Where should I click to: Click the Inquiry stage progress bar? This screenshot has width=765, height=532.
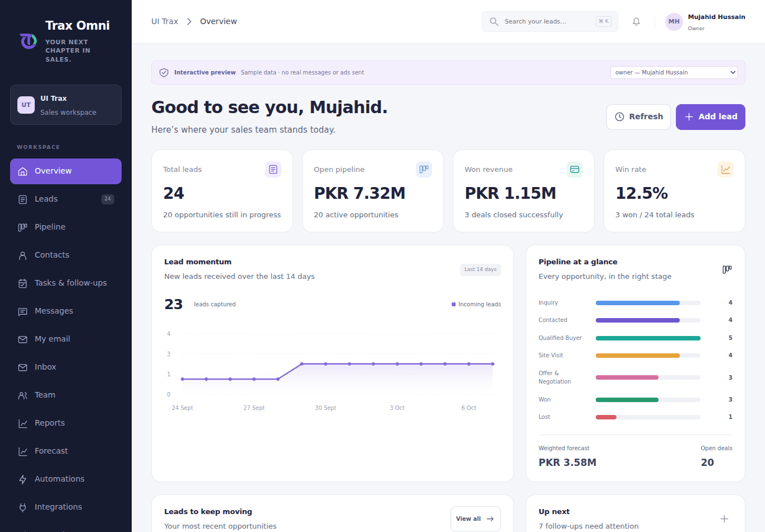pyautogui.click(x=648, y=303)
